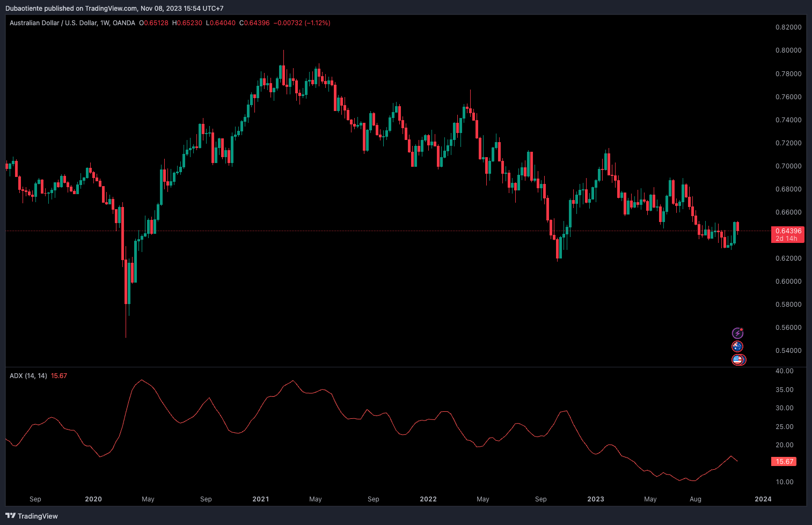Click the 40.00 ADX scale label
The width and height of the screenshot is (812, 525).
click(784, 371)
